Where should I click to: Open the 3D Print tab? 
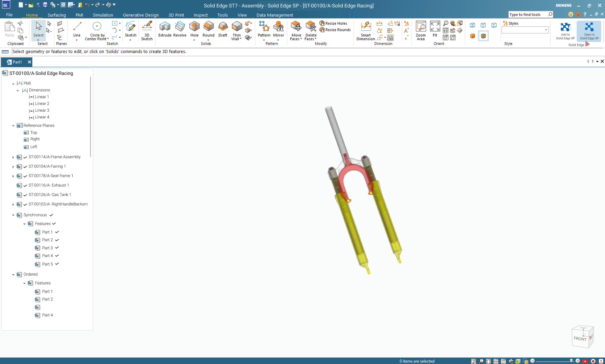click(x=176, y=15)
